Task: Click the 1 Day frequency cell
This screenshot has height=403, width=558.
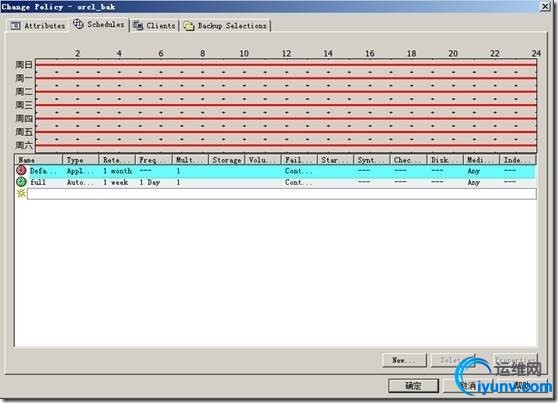Action: [149, 182]
